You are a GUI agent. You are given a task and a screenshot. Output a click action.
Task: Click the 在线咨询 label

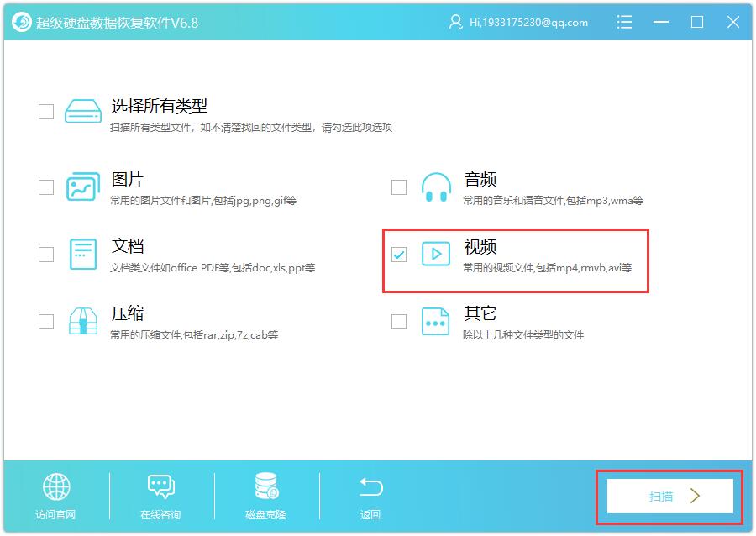tap(160, 515)
